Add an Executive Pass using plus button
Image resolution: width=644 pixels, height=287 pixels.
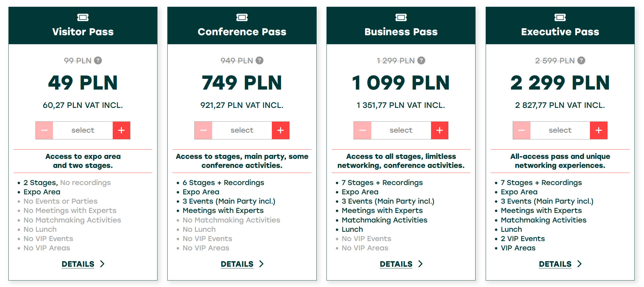click(x=599, y=130)
